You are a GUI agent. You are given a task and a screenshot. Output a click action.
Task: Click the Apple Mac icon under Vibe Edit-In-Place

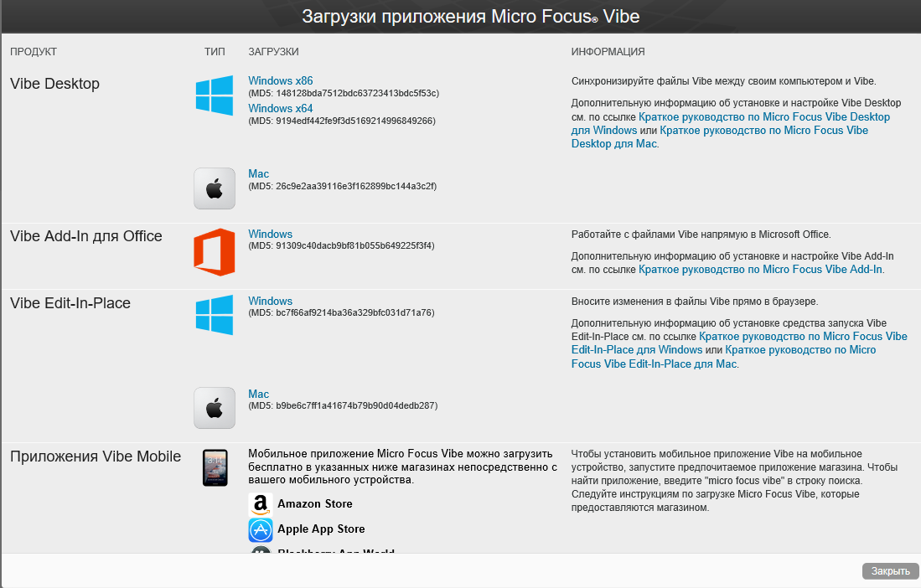pyautogui.click(x=215, y=408)
